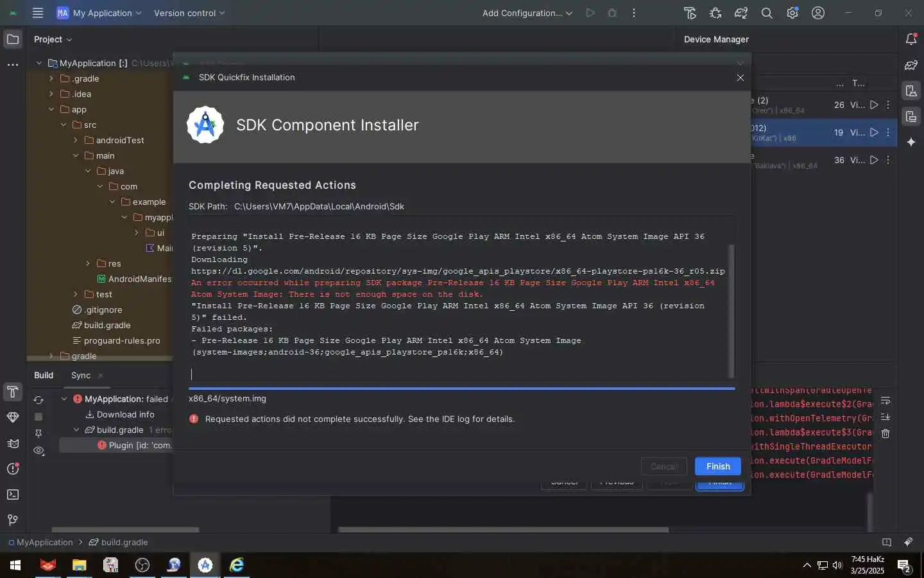Open the My Application project dropdown
Image resolution: width=924 pixels, height=578 pixels.
[x=99, y=13]
